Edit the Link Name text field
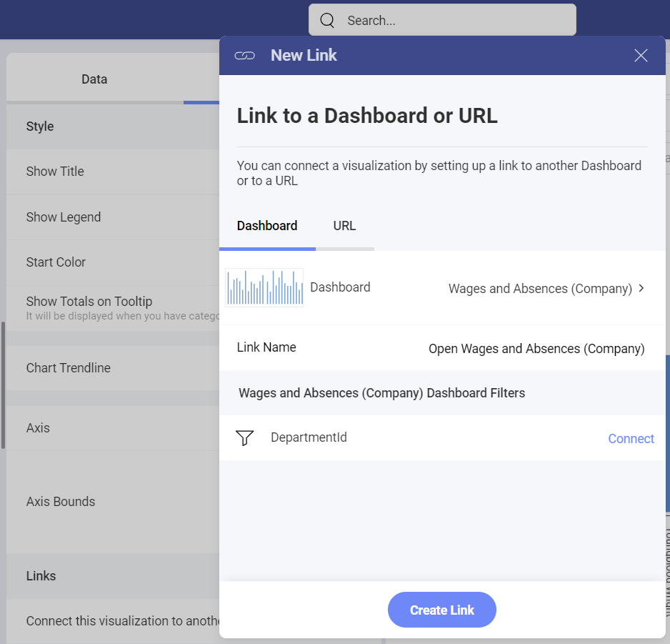The image size is (670, 644). pyautogui.click(x=536, y=349)
